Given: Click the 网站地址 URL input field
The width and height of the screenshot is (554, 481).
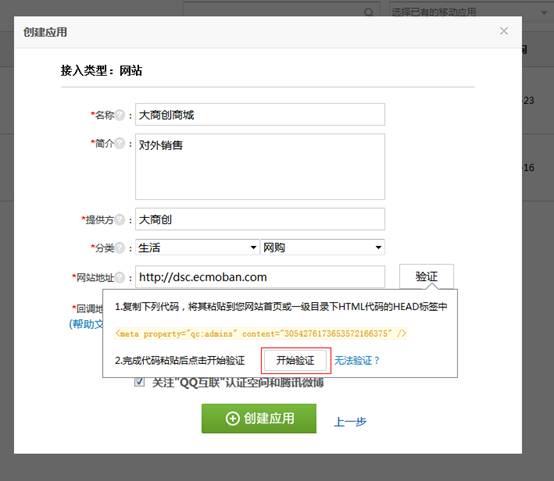Looking at the screenshot, I should (x=260, y=277).
